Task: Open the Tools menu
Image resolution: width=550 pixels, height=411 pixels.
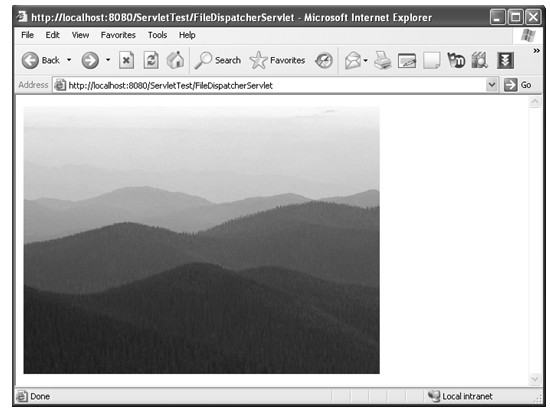Action: click(157, 35)
